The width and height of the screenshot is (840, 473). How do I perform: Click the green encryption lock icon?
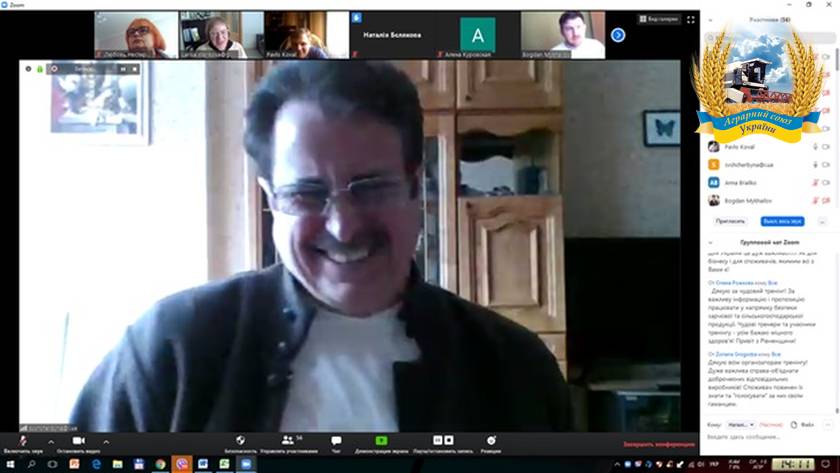point(40,69)
